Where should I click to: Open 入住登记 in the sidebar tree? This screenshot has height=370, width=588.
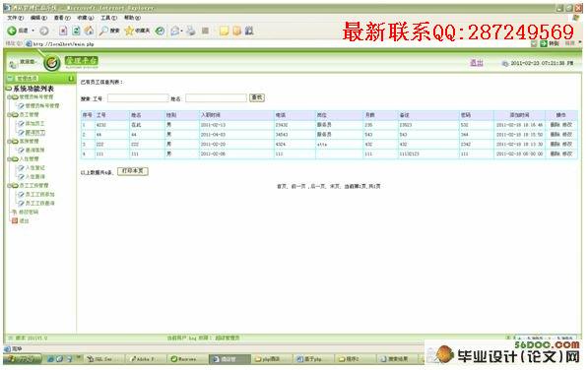click(x=35, y=167)
